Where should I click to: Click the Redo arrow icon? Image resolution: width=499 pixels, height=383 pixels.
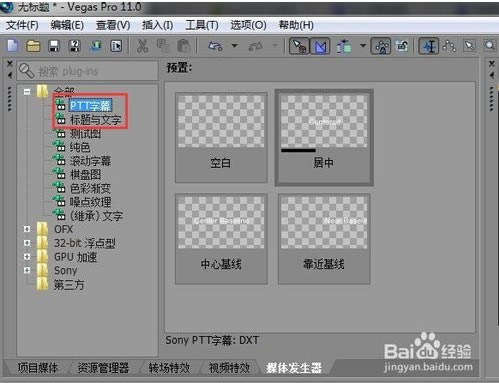256,46
